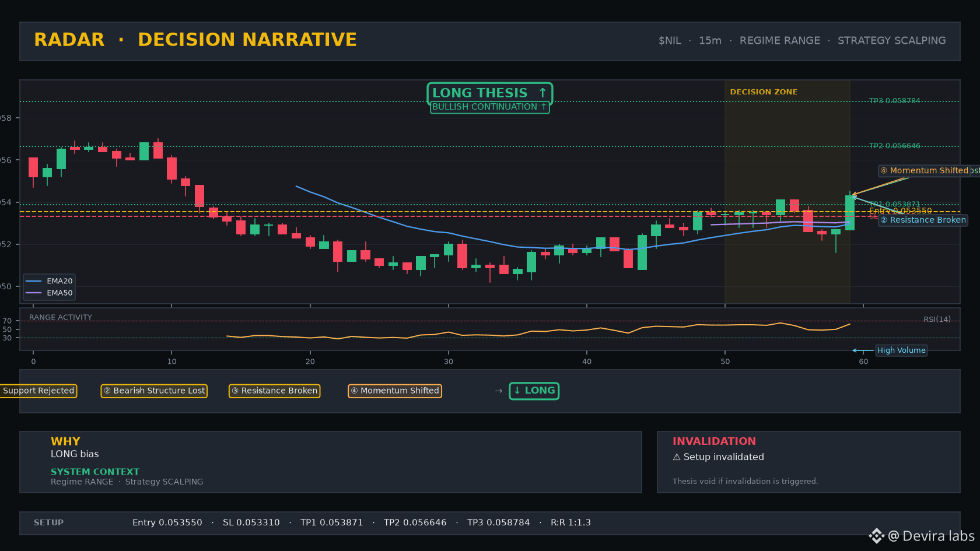Select SL 0.053310 in the setup bar
Image resolution: width=980 pixels, height=551 pixels.
pos(251,522)
